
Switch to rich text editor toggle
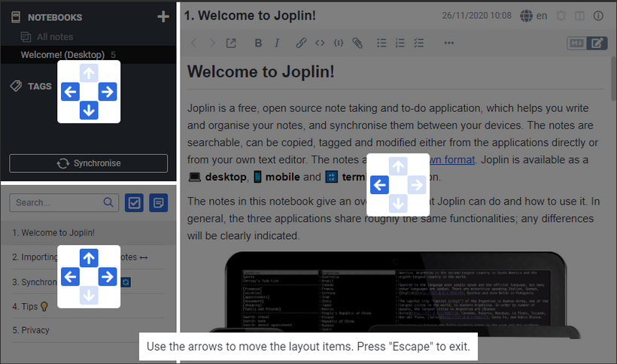(x=597, y=43)
